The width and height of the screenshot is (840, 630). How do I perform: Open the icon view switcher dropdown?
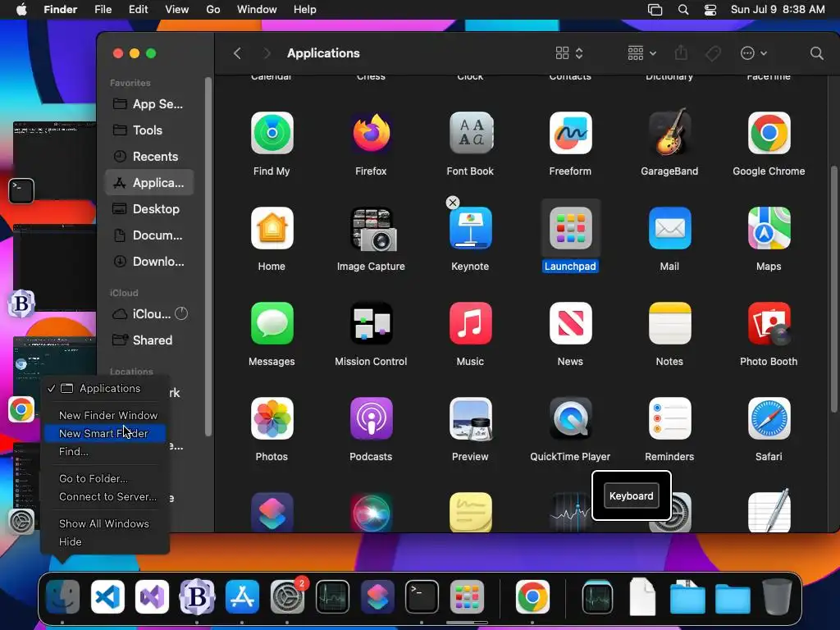[569, 53]
